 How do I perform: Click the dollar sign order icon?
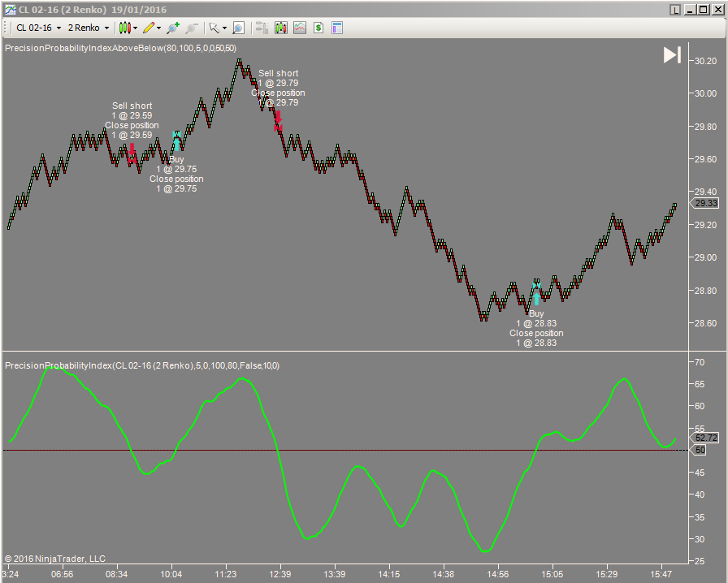click(x=320, y=27)
